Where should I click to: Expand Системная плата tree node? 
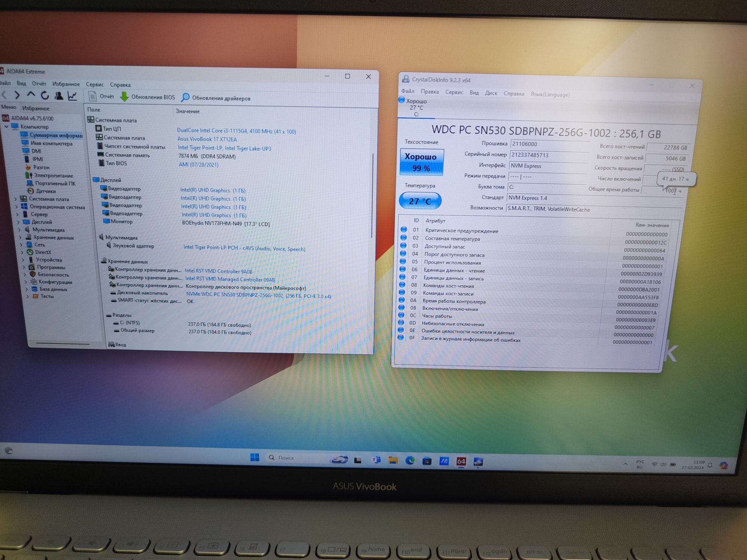point(15,199)
